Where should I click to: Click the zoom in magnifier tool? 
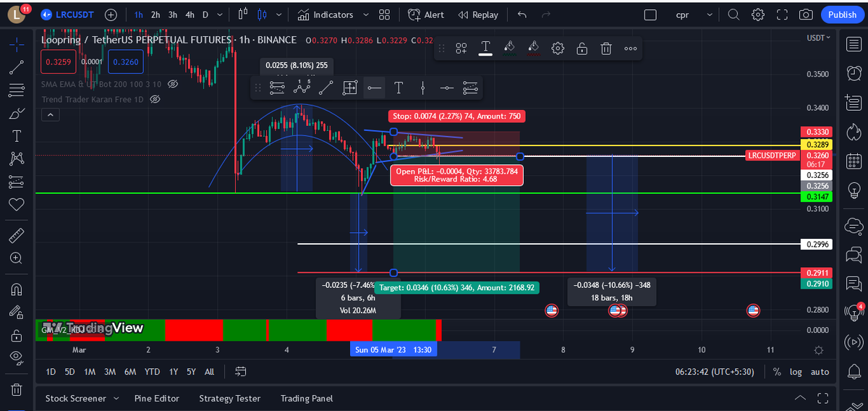click(x=17, y=258)
